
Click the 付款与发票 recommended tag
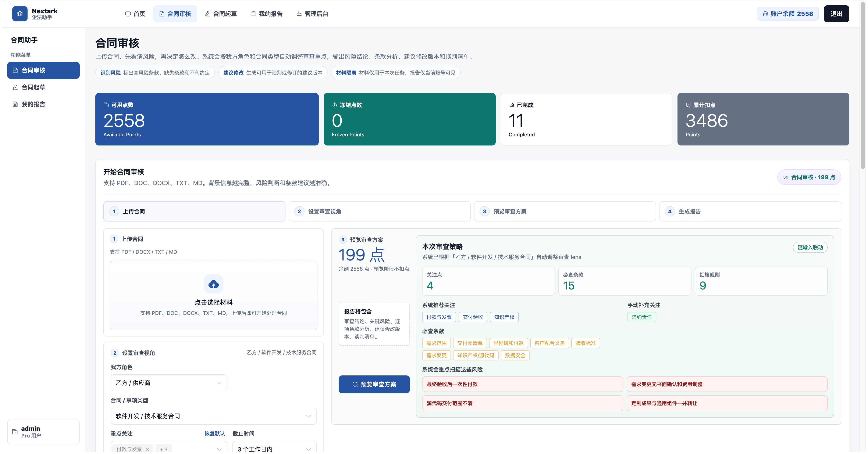[x=439, y=317]
